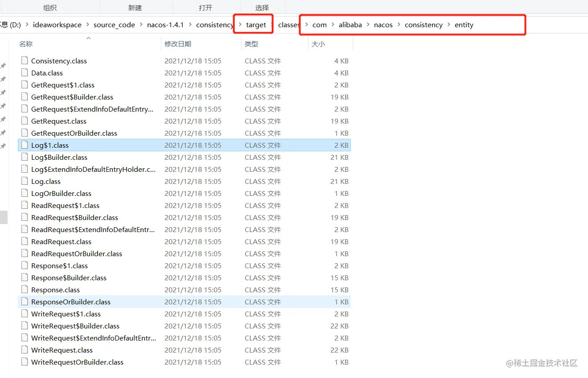Viewport: 588px width, 378px height.
Task: Open the 打开 ribbon group
Action: [206, 8]
